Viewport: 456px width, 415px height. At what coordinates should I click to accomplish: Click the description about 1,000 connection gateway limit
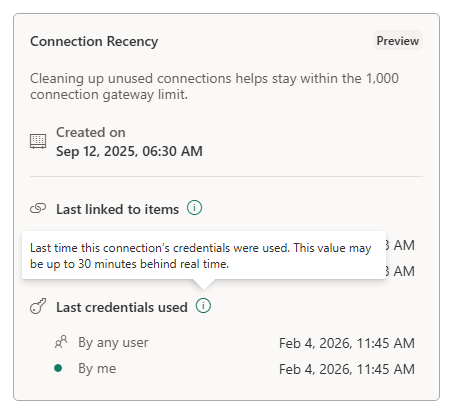[x=214, y=86]
